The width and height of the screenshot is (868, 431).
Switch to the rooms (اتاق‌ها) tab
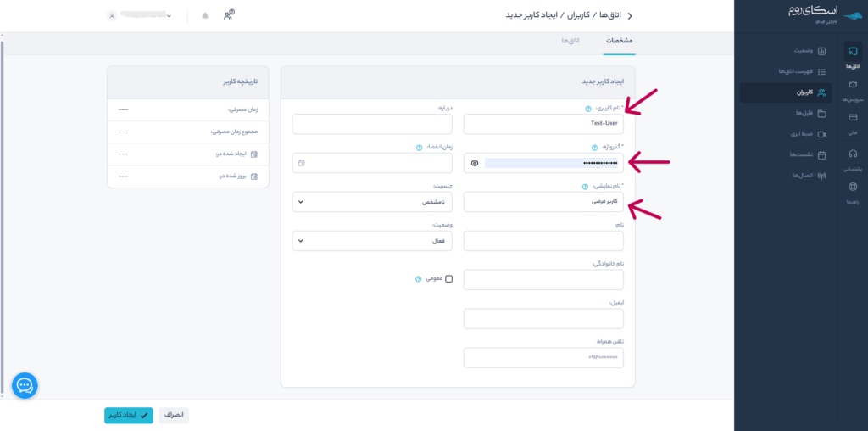point(570,41)
